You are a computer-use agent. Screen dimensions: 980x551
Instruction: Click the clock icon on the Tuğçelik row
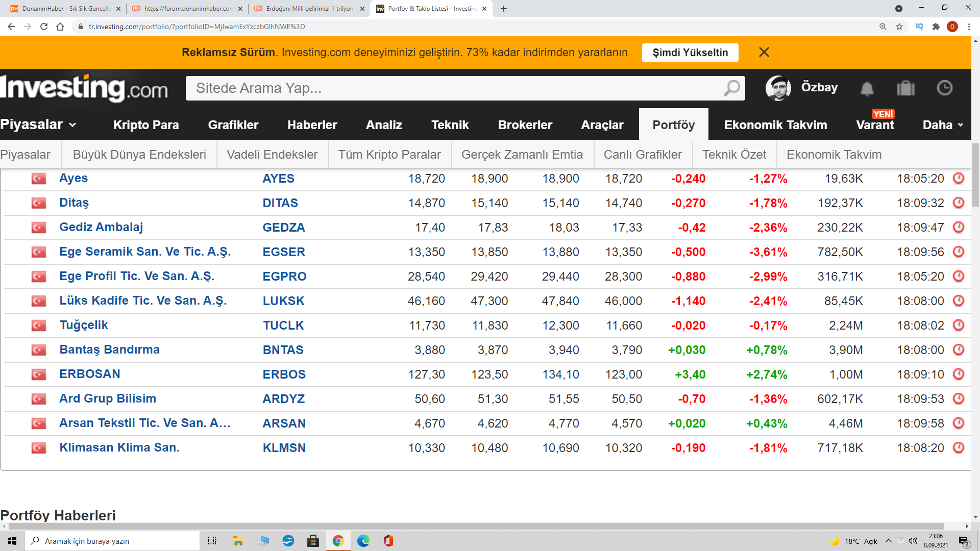point(959,325)
